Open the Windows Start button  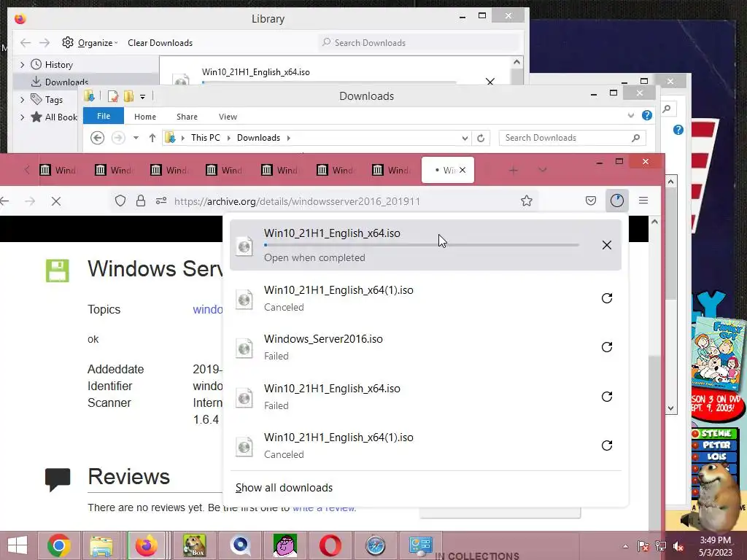pyautogui.click(x=18, y=545)
